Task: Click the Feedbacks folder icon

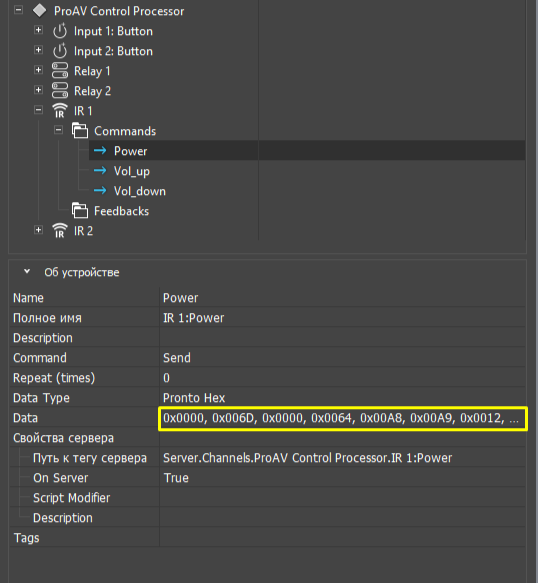Action: (80, 211)
